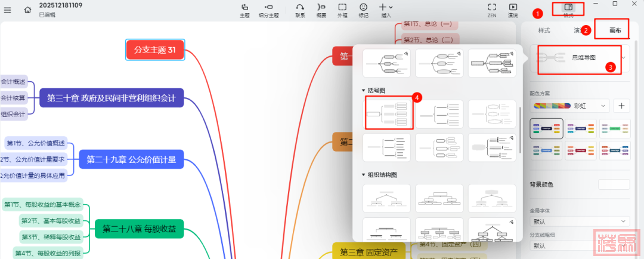The width and height of the screenshot is (644, 259).
Task: Start presentation with 演说 icon
Action: (x=513, y=9)
